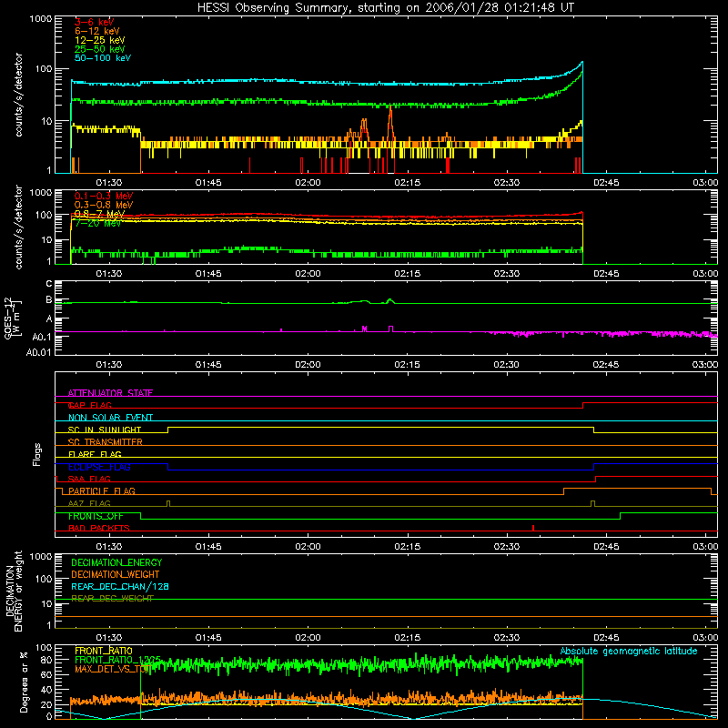Image resolution: width=728 pixels, height=728 pixels.
Task: Select the MAX_DET_VS_TOT legend label
Action: (x=112, y=669)
